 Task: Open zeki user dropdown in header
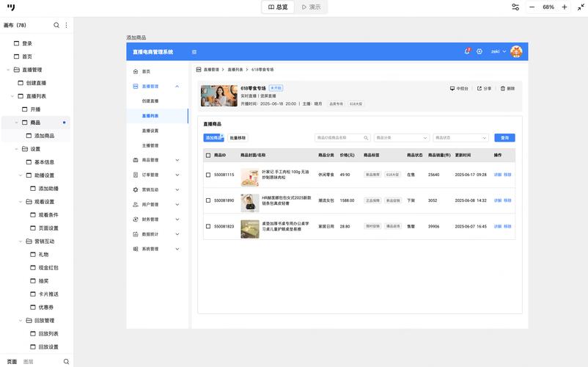(x=499, y=51)
